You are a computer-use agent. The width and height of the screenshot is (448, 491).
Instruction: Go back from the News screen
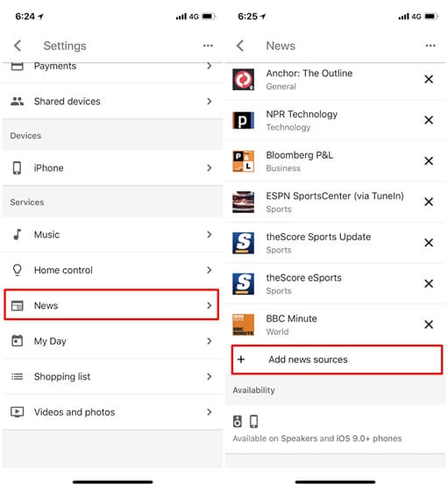(x=240, y=46)
